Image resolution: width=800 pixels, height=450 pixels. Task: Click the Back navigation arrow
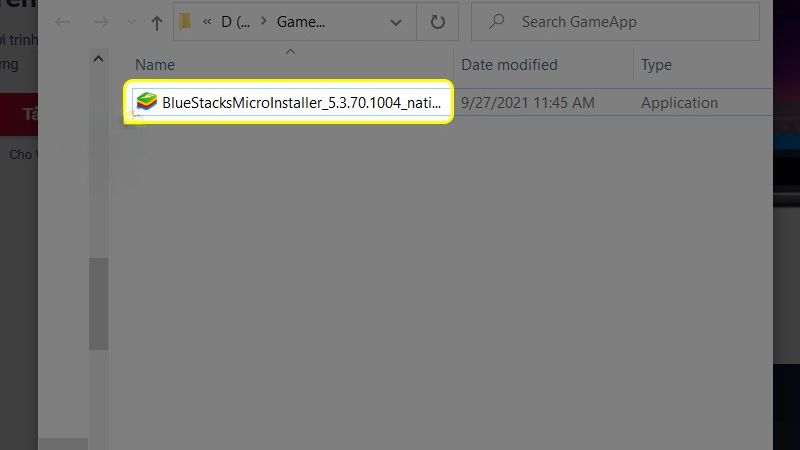(63, 22)
